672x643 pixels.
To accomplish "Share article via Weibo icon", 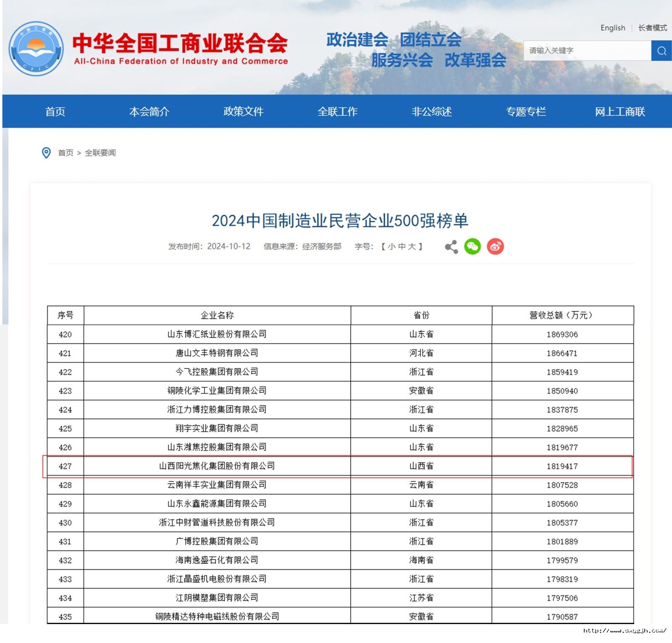I will coord(495,247).
